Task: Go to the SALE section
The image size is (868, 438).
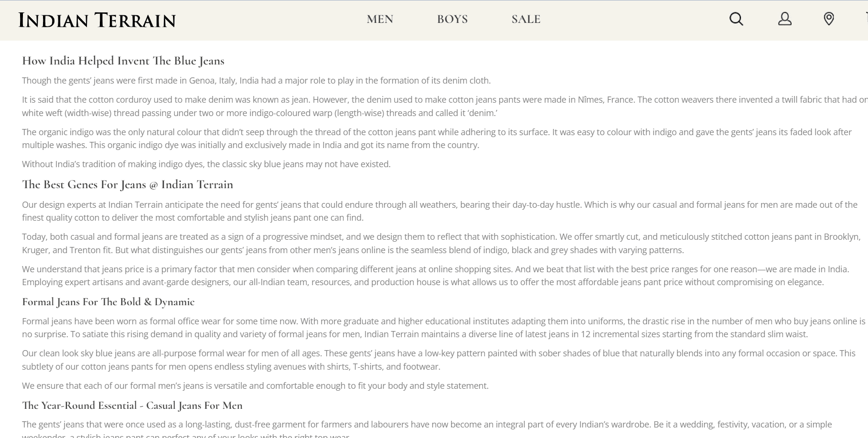Action: (x=525, y=19)
